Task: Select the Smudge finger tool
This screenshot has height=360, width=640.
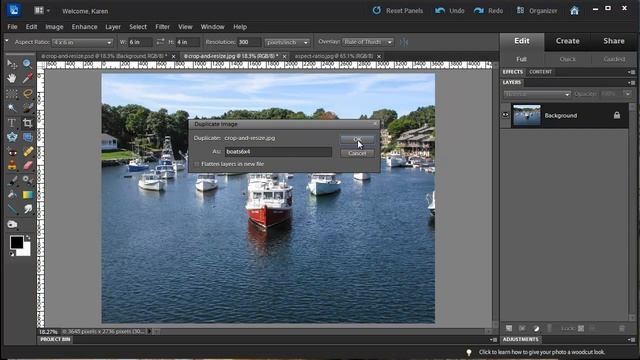Action: (x=27, y=209)
